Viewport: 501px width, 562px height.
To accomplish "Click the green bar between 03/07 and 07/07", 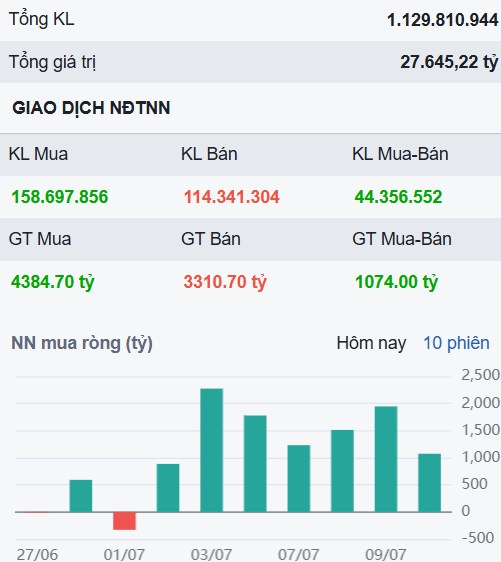I will [x=255, y=464].
